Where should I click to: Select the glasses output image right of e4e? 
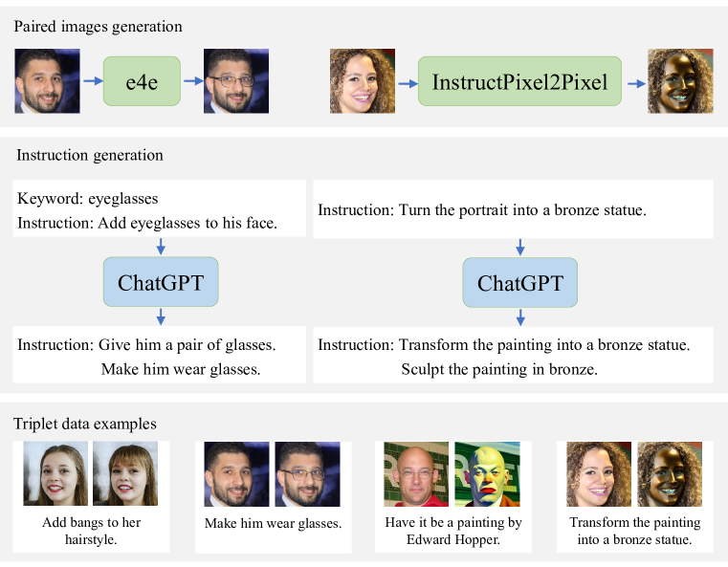[236, 81]
